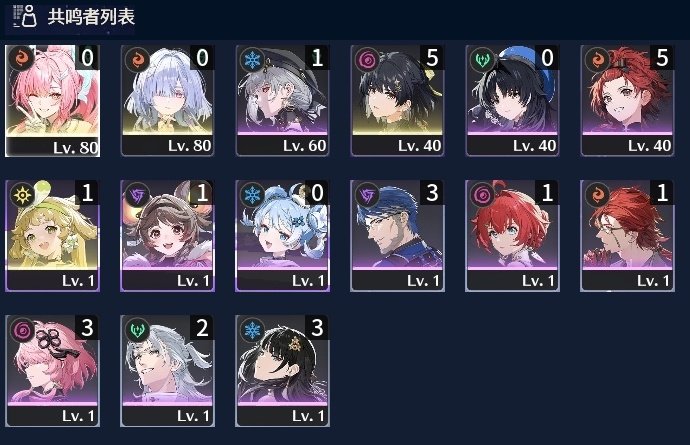Click the havoc icon on red-haired boy card

pos(482,195)
